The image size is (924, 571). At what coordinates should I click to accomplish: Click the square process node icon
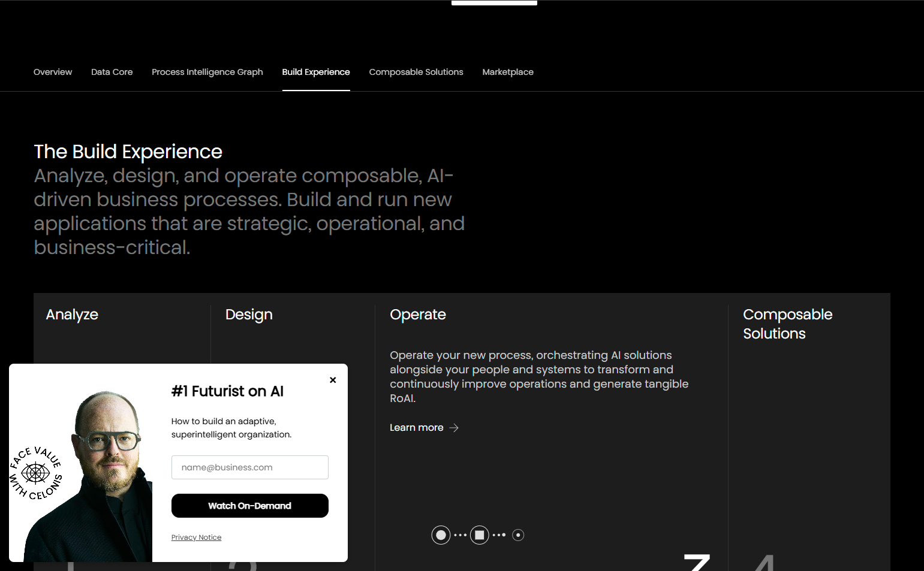point(480,534)
